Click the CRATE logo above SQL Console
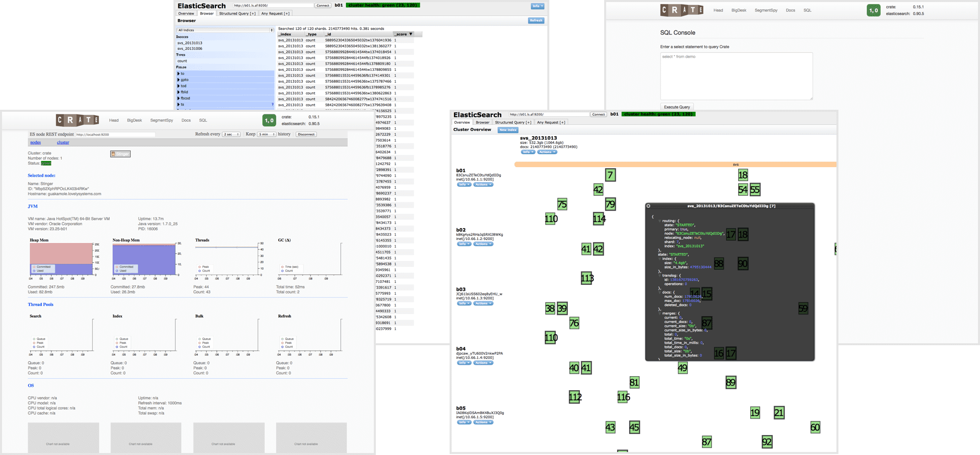 pyautogui.click(x=681, y=10)
